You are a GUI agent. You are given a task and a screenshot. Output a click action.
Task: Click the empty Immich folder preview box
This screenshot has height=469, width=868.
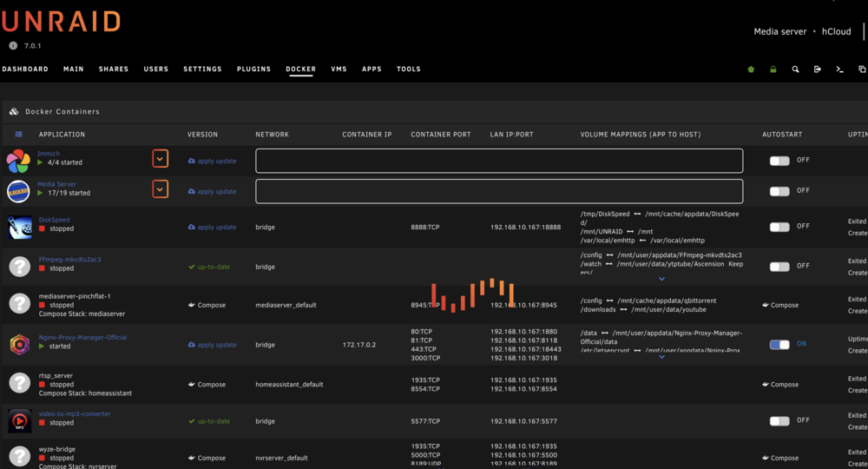(x=499, y=161)
